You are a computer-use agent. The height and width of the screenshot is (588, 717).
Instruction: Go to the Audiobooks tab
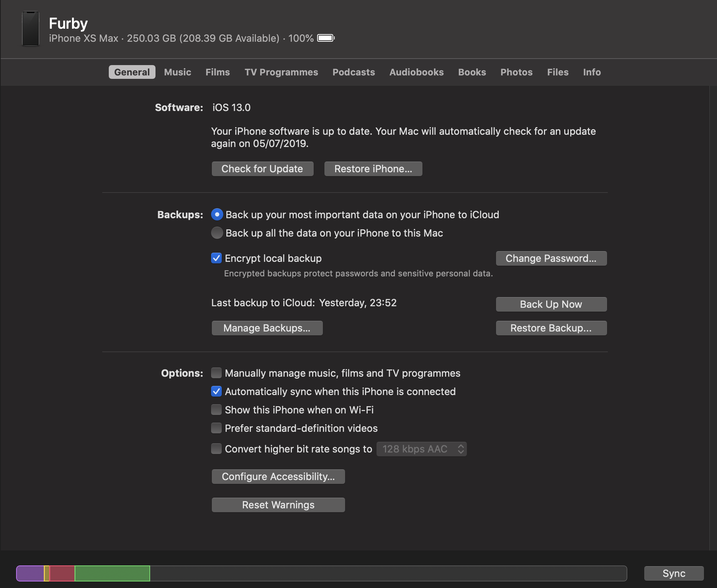416,72
